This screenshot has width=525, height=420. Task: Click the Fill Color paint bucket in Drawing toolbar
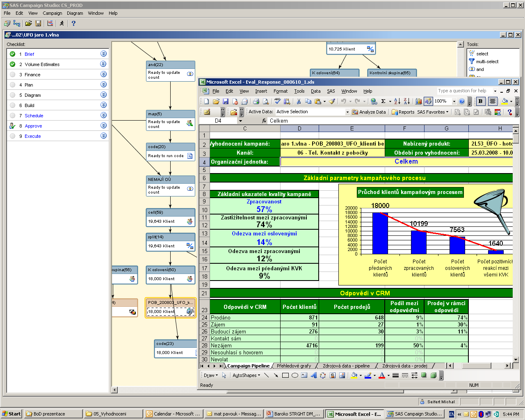point(354,375)
